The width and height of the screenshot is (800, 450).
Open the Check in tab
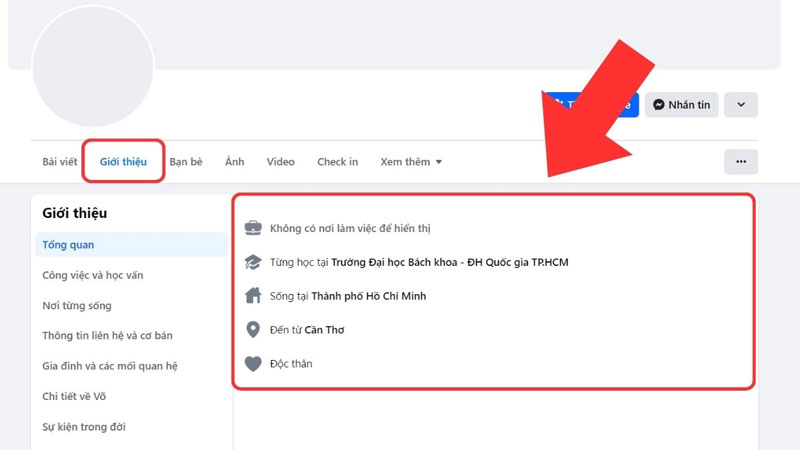tap(338, 162)
